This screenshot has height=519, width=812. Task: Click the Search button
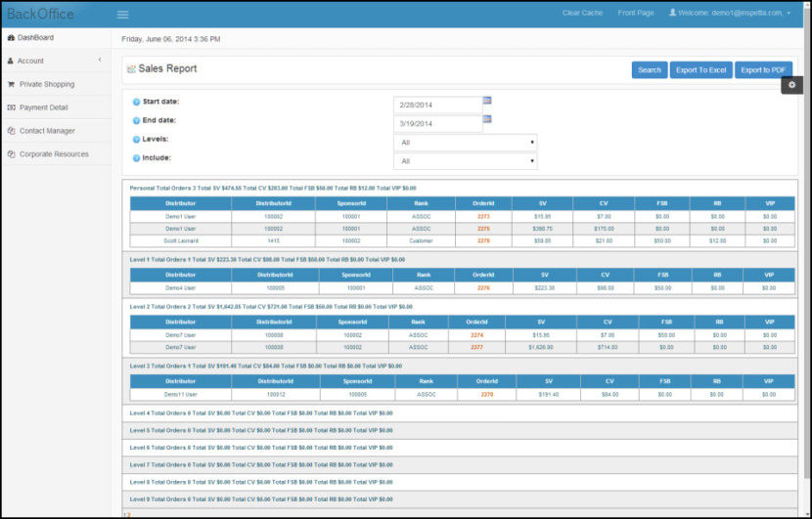(x=650, y=69)
